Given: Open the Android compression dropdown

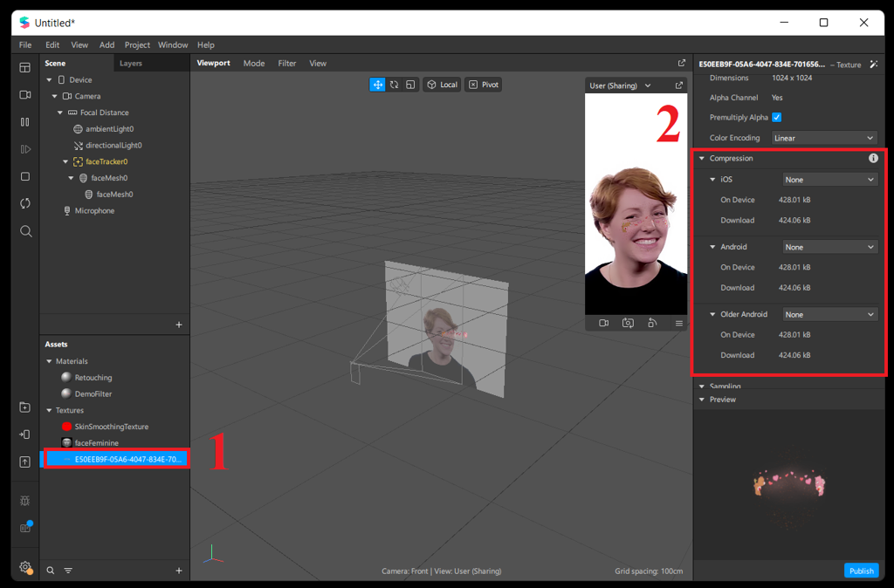Looking at the screenshot, I should click(829, 247).
